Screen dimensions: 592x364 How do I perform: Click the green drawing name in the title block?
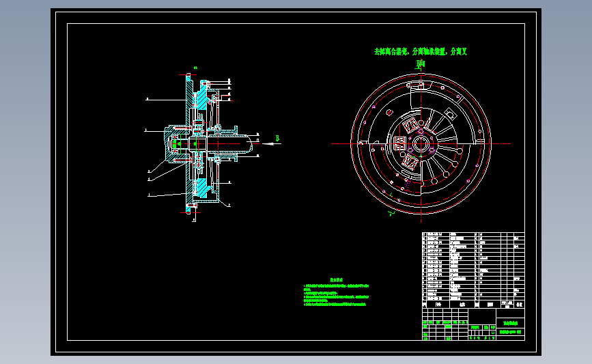[x=511, y=323]
